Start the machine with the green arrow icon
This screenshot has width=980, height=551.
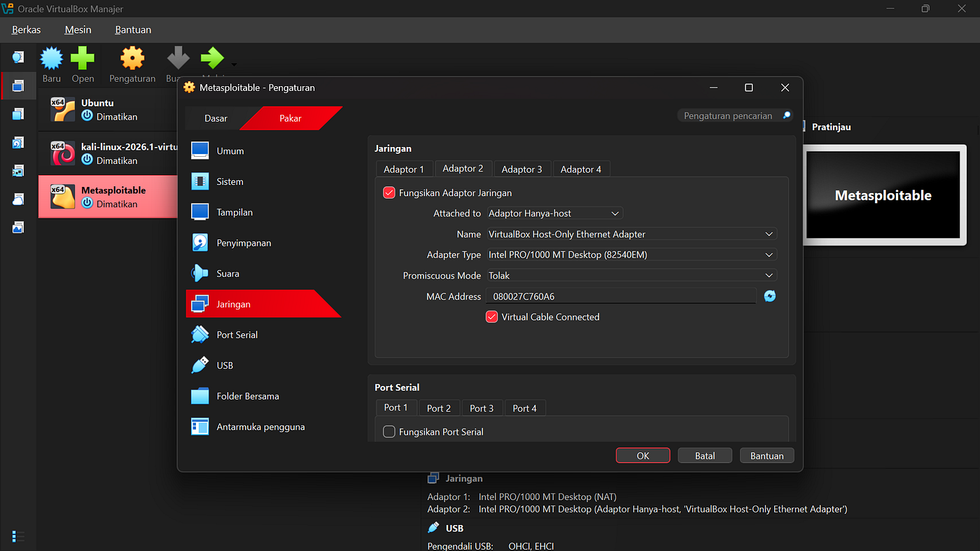pyautogui.click(x=212, y=59)
